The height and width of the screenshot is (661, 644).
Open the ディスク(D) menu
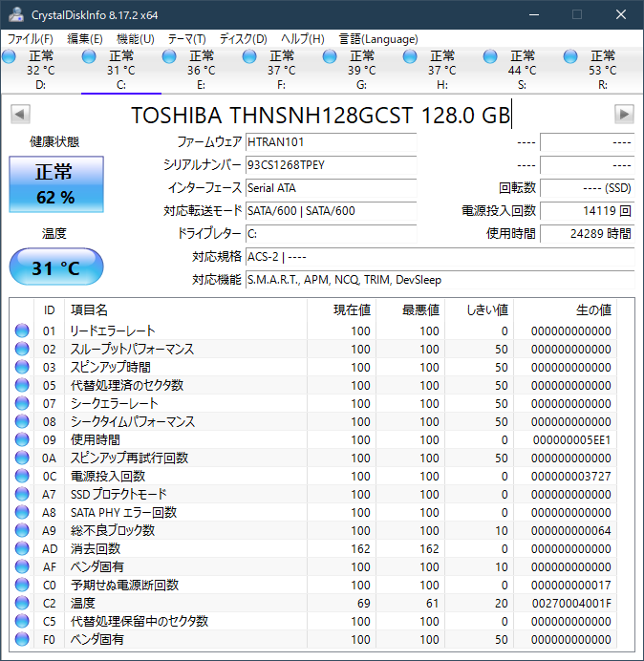pyautogui.click(x=244, y=39)
